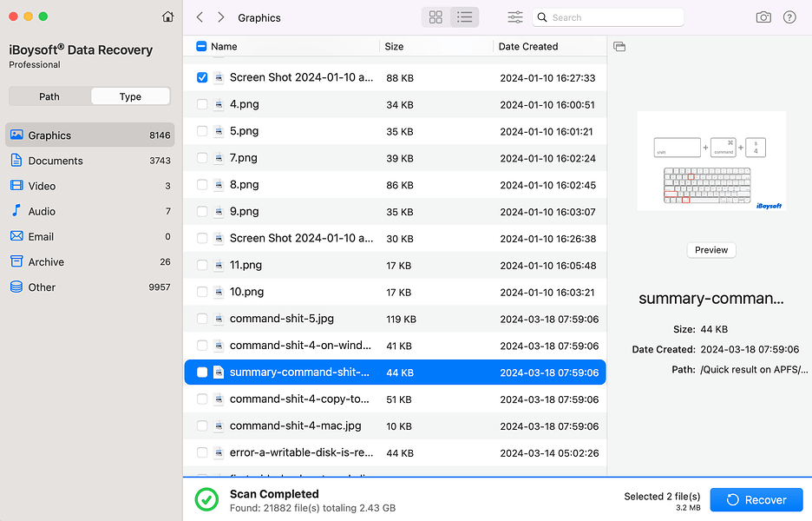Click the file icon beside 10.png
The width and height of the screenshot is (812, 521).
tap(219, 292)
